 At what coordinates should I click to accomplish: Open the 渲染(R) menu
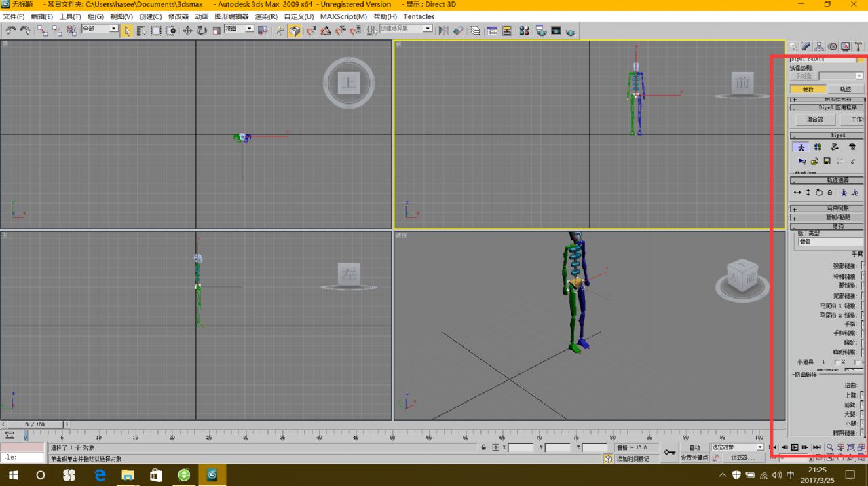click(x=266, y=16)
